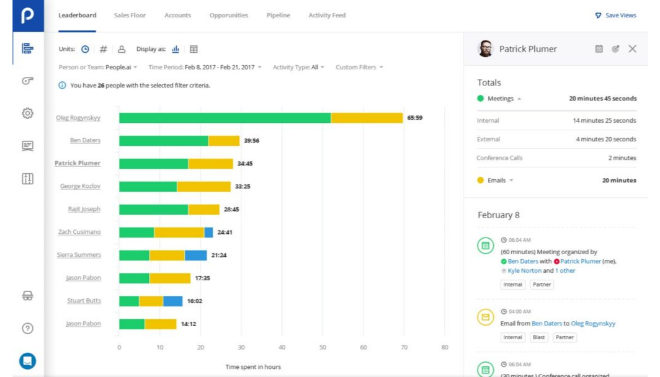This screenshot has height=377, width=660.
Task: Switch units to the hash count icon
Action: pos(103,49)
